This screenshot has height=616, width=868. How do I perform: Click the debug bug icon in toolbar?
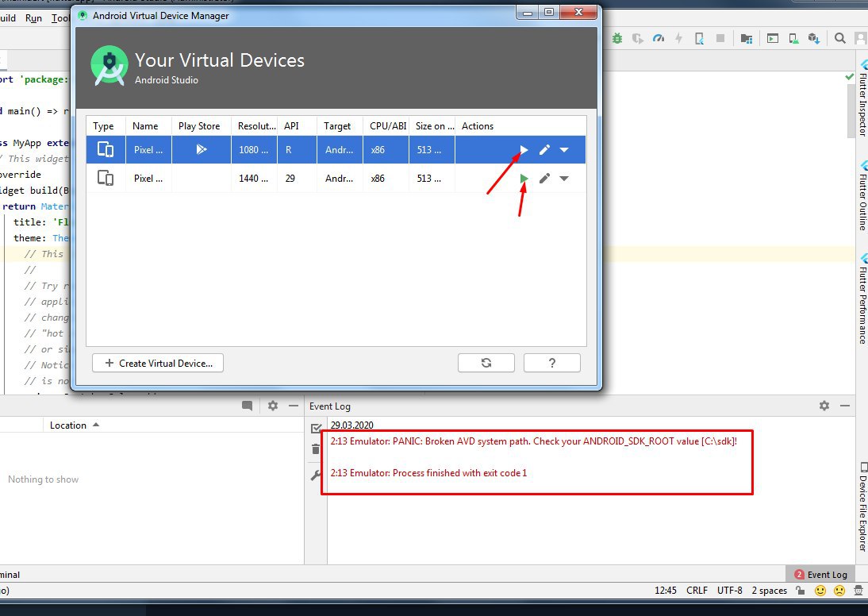point(617,38)
